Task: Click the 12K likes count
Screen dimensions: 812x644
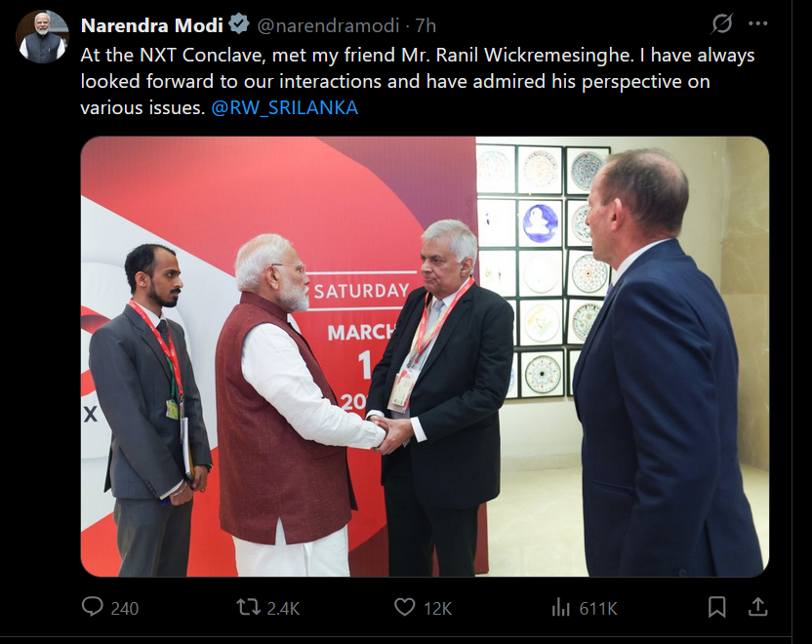Action: tap(437, 608)
